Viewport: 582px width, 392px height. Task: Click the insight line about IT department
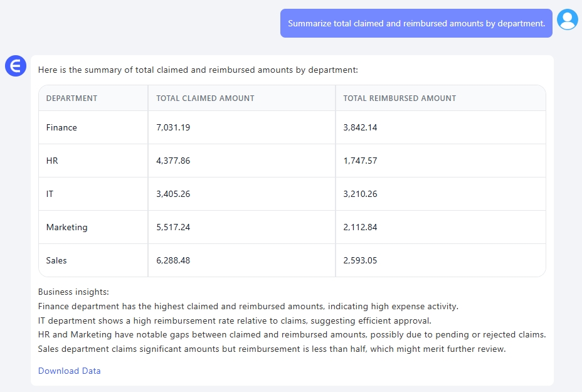[235, 320]
